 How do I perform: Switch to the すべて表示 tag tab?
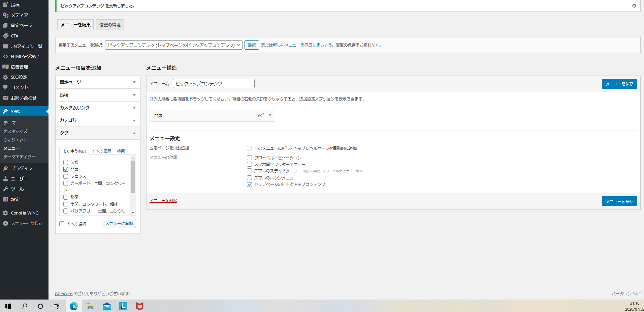tap(101, 151)
